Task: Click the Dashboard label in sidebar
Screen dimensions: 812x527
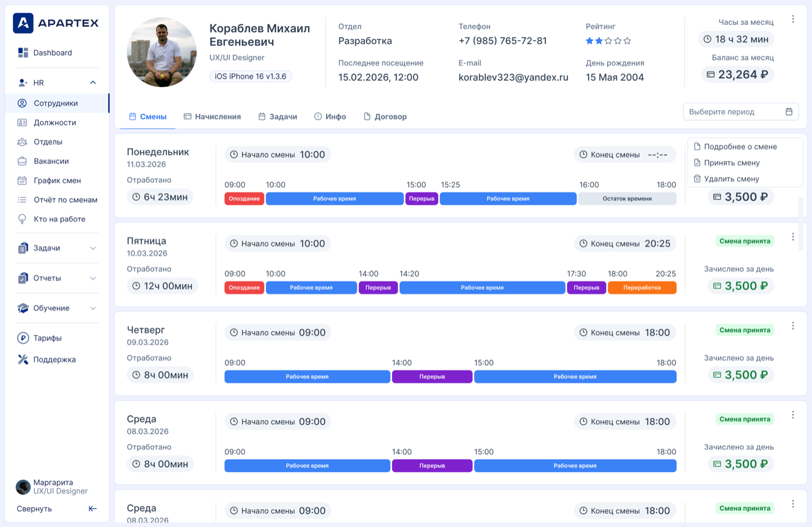Action: pyautogui.click(x=53, y=53)
